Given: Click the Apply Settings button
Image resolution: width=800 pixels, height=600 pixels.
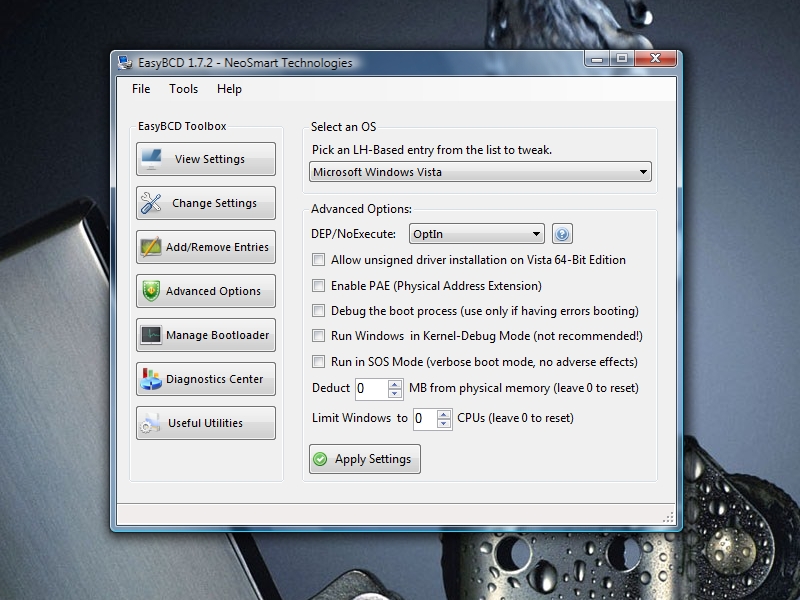Looking at the screenshot, I should point(365,459).
